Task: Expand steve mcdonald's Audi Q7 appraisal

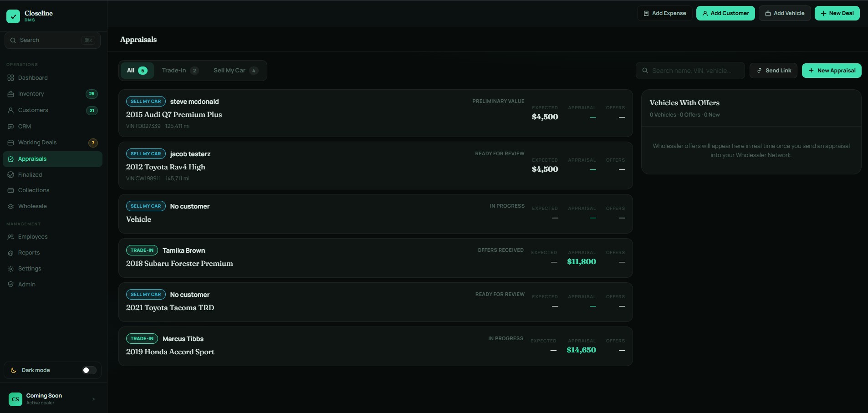Action: click(376, 113)
